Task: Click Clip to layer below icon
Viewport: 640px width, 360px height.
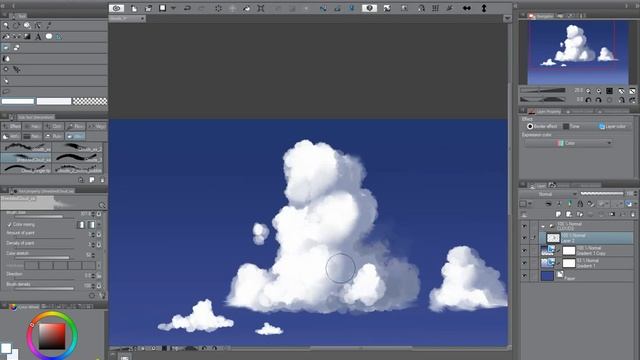Action: click(x=549, y=204)
